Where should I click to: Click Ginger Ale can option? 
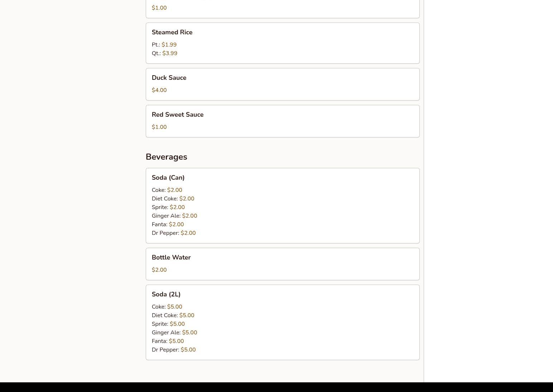[174, 216]
